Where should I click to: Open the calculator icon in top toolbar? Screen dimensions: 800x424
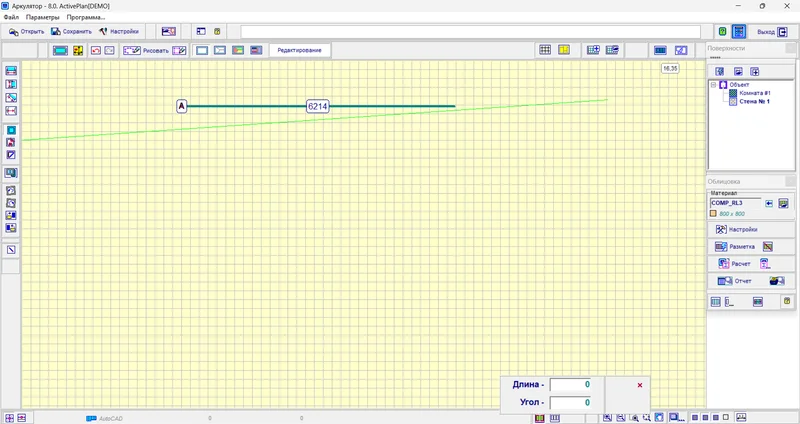point(739,31)
